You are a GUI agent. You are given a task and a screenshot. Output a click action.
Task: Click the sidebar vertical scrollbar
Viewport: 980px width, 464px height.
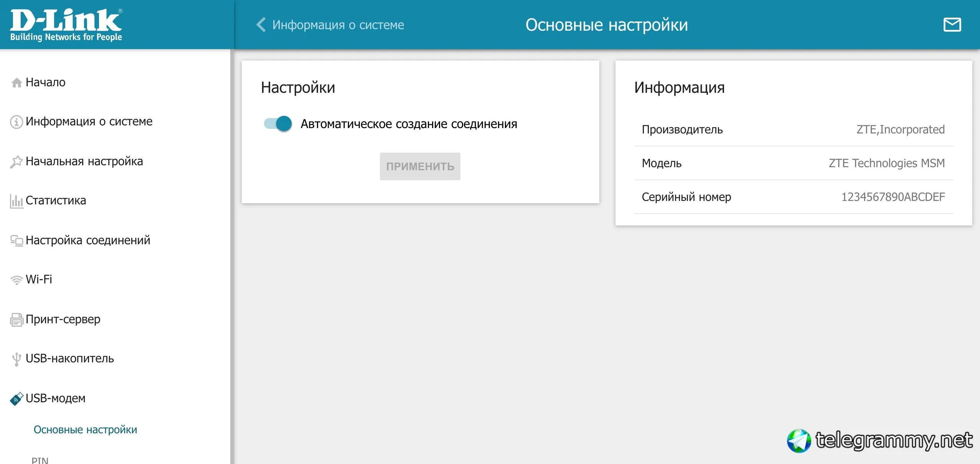click(x=232, y=257)
